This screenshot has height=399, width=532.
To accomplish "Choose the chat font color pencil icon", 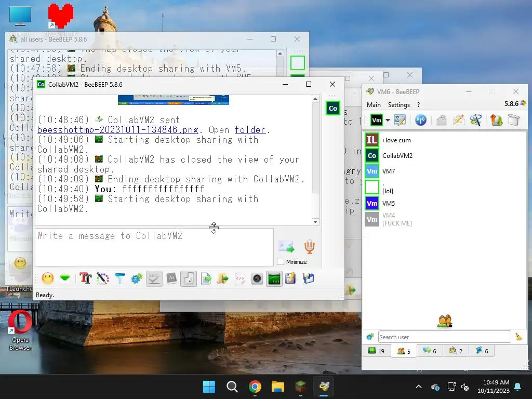I will [x=102, y=278].
